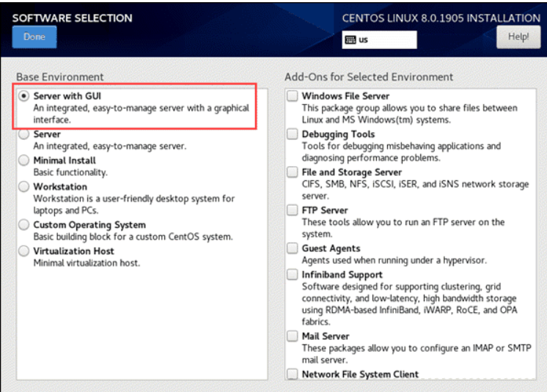Screen dimensions: 547x392
Task: Select the Workstation radio button
Action: coord(23,186)
